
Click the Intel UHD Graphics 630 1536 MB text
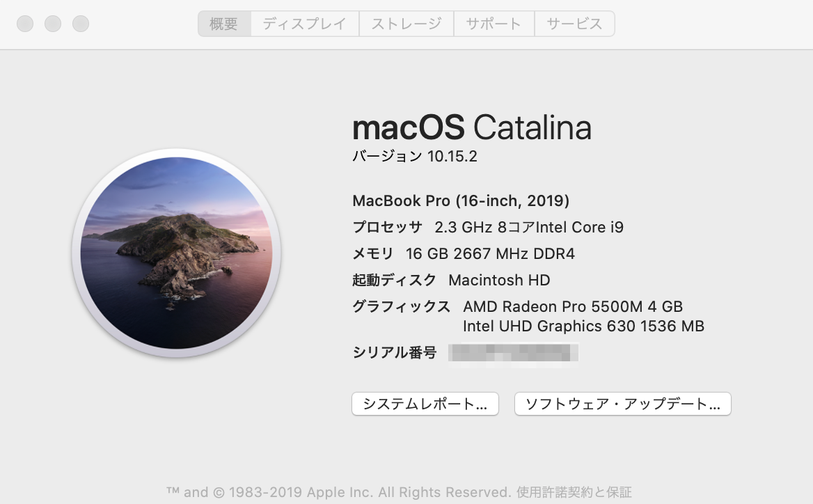pyautogui.click(x=584, y=326)
